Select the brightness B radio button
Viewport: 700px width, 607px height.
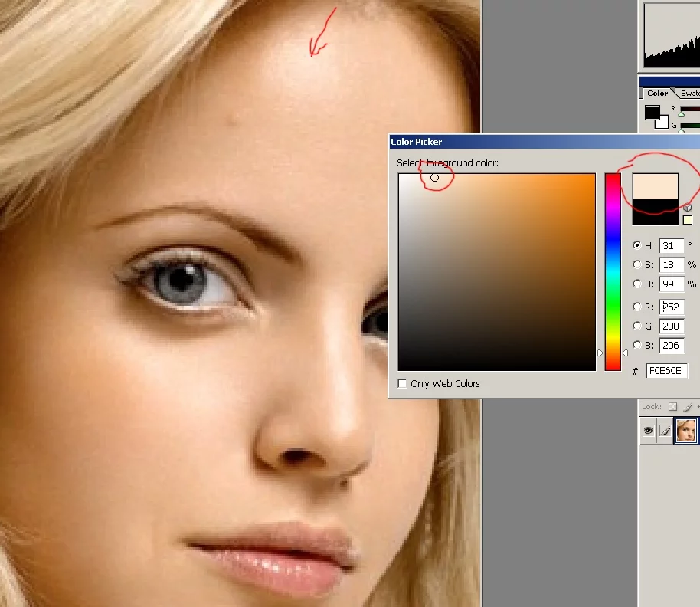[x=636, y=284]
